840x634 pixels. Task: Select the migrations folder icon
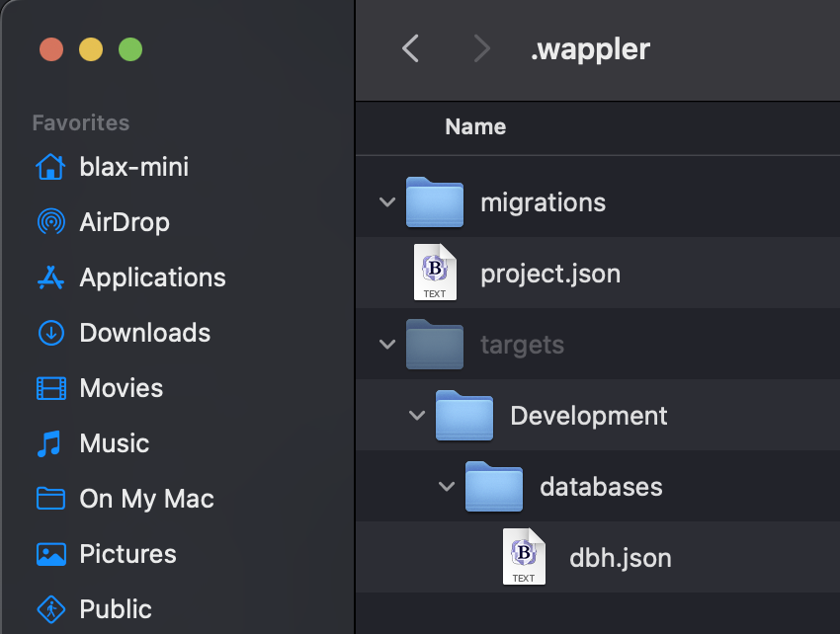[435, 201]
